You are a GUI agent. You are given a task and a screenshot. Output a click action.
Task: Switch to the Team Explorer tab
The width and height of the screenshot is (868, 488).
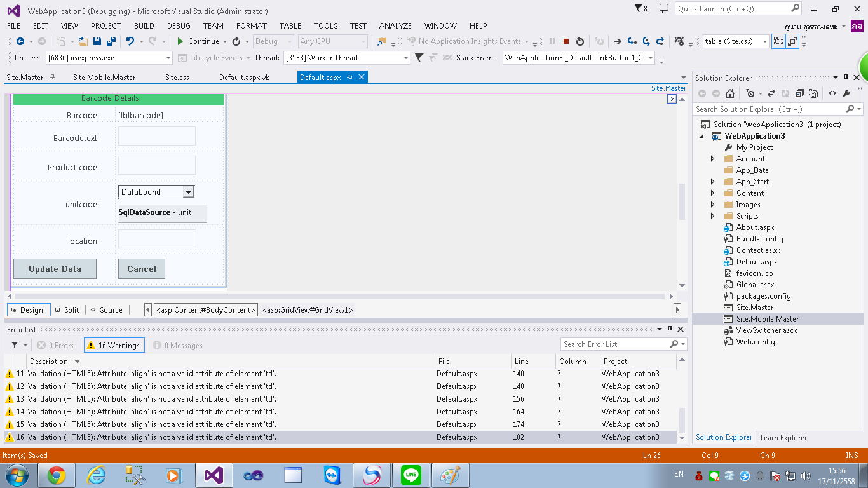point(783,437)
